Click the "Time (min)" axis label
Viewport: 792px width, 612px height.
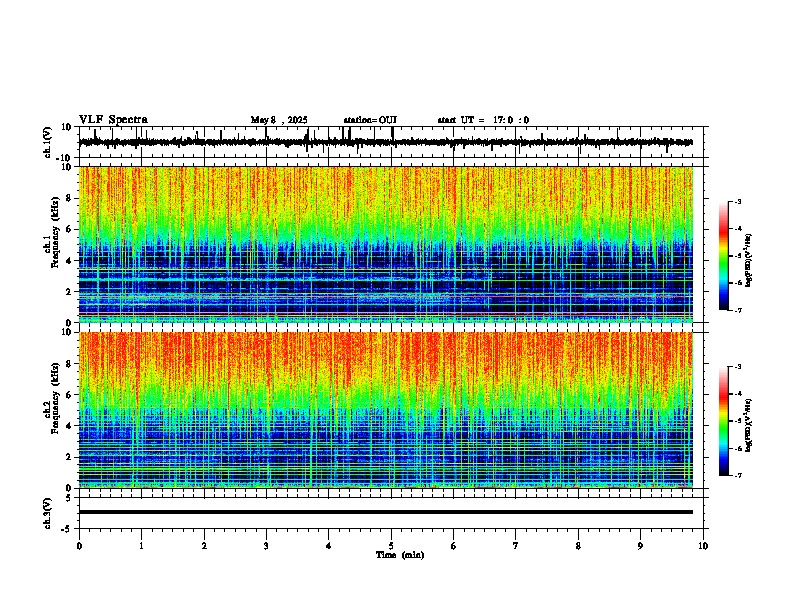click(400, 555)
